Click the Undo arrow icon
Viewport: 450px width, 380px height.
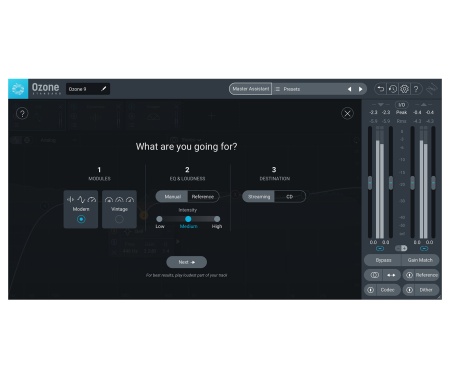pos(380,89)
